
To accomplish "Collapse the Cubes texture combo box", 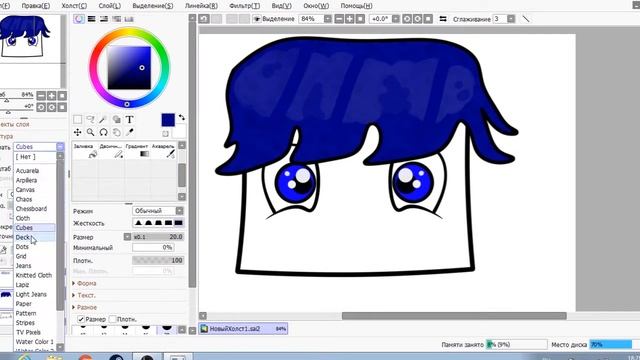I will [60, 147].
